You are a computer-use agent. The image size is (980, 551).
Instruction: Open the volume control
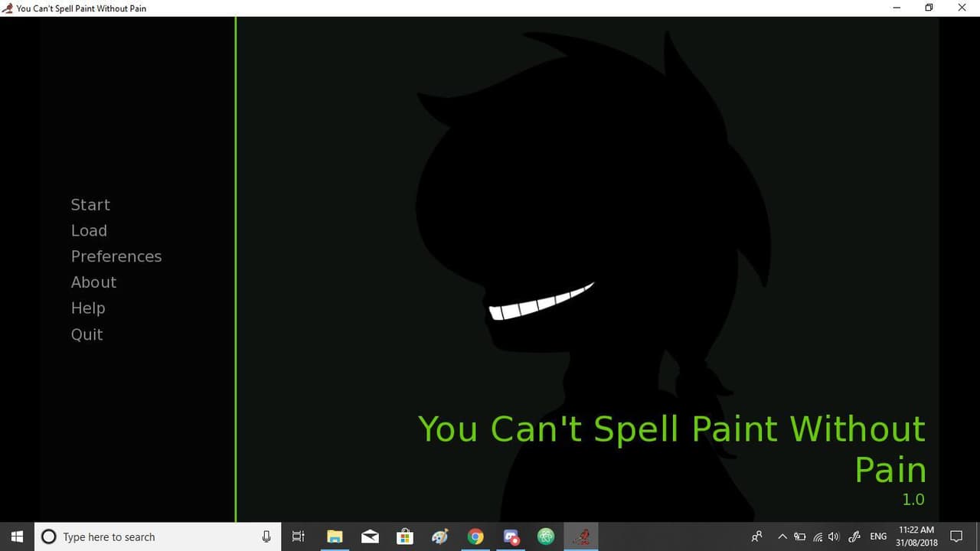coord(834,536)
